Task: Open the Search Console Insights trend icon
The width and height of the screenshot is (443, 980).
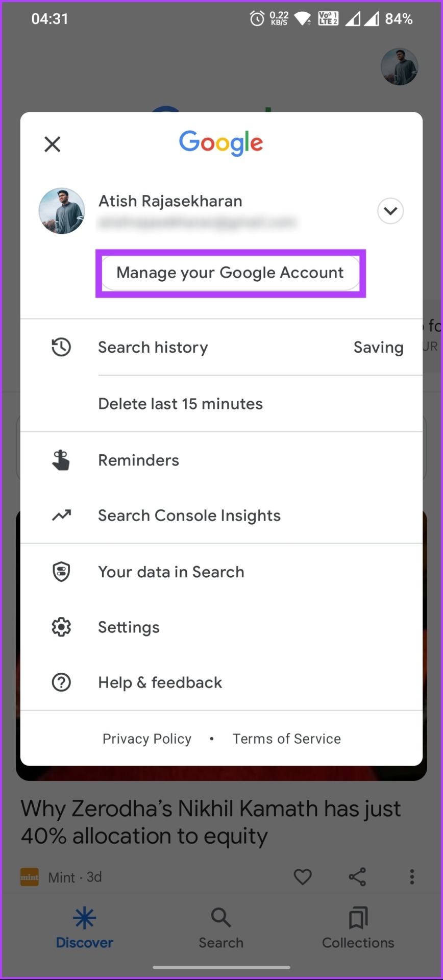Action: 61,516
